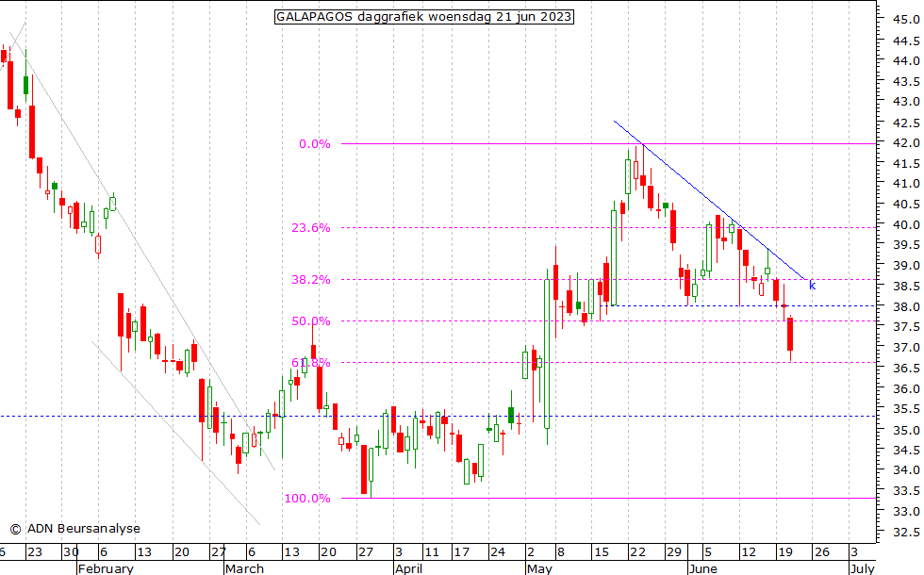Viewport: 924px width, 575px height.
Task: Click the '© ADN Beursanalyse' copyright text
Action: (x=74, y=529)
